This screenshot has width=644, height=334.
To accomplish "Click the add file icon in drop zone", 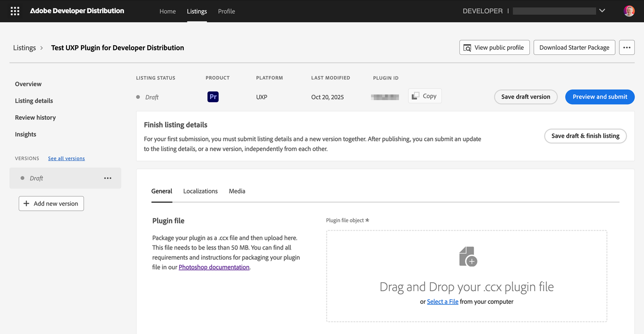I will click(467, 257).
